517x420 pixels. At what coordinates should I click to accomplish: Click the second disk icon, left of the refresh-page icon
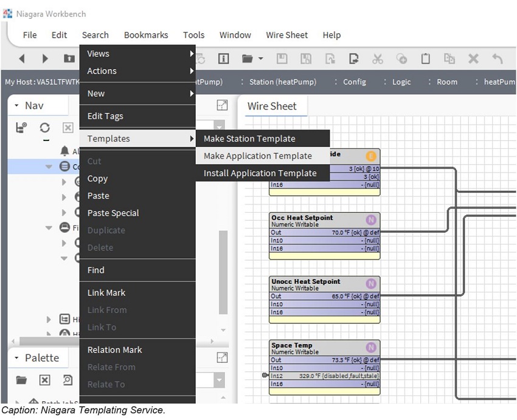[x=306, y=58]
